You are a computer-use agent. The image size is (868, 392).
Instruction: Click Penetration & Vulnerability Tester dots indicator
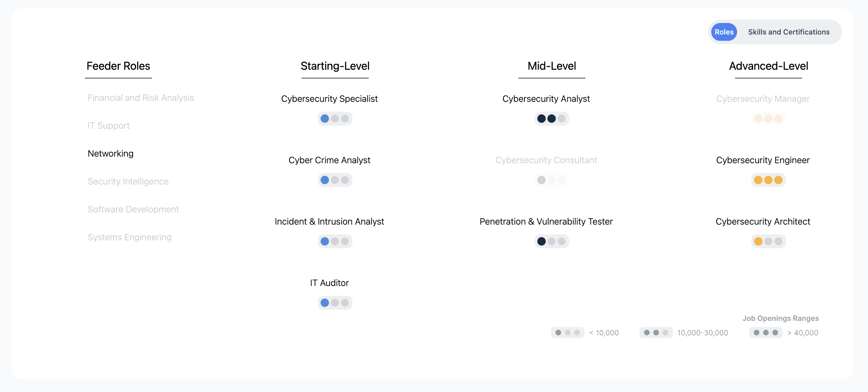tap(551, 241)
